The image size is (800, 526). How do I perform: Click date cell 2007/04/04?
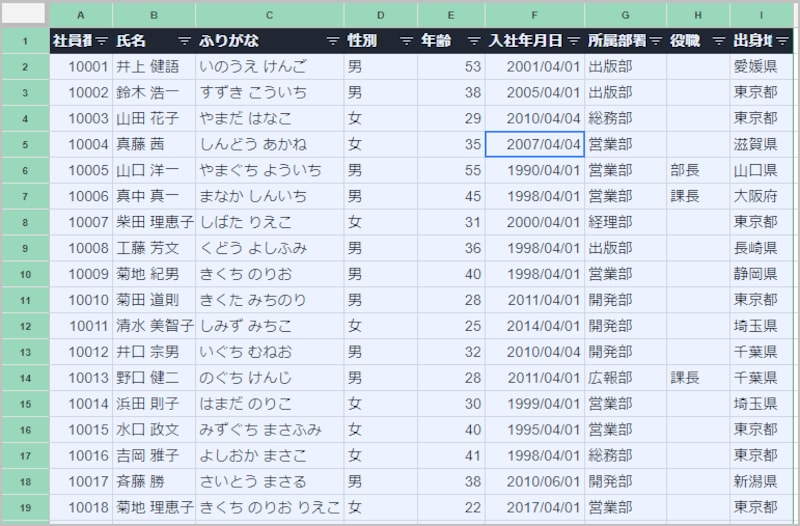[x=535, y=144]
